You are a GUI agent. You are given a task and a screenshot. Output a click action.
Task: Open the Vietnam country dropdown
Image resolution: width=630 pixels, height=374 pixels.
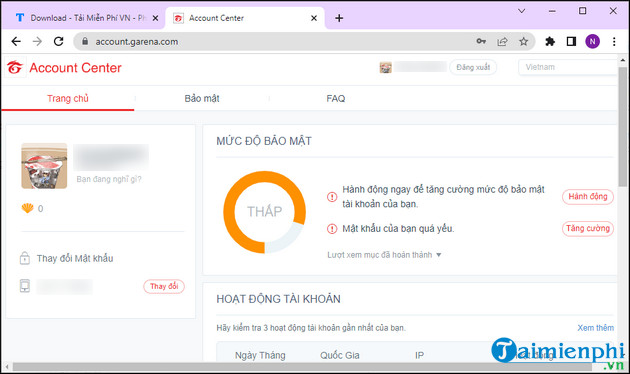(x=568, y=67)
